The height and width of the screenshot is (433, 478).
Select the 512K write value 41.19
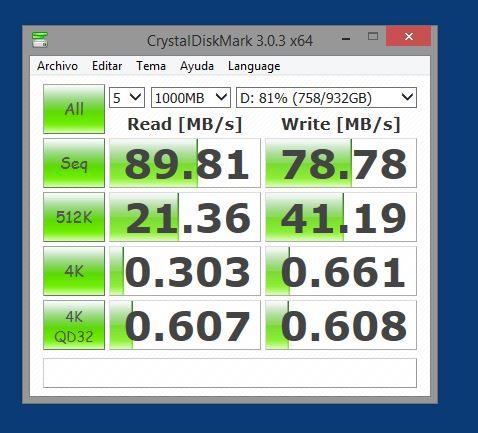[x=341, y=217]
